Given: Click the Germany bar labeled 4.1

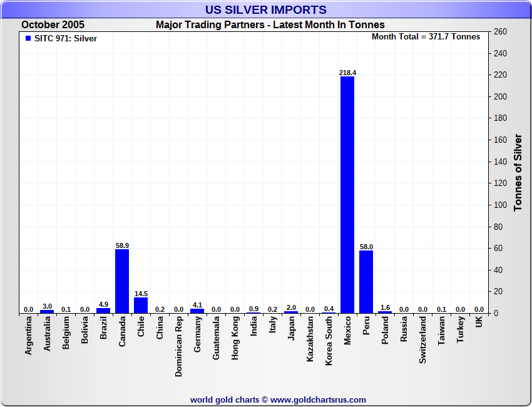Looking at the screenshot, I should tap(197, 311).
